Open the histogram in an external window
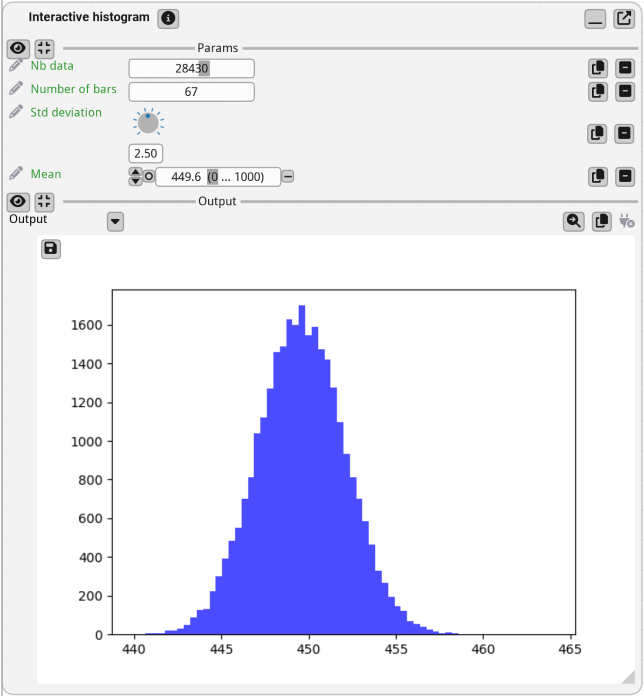 click(624, 19)
